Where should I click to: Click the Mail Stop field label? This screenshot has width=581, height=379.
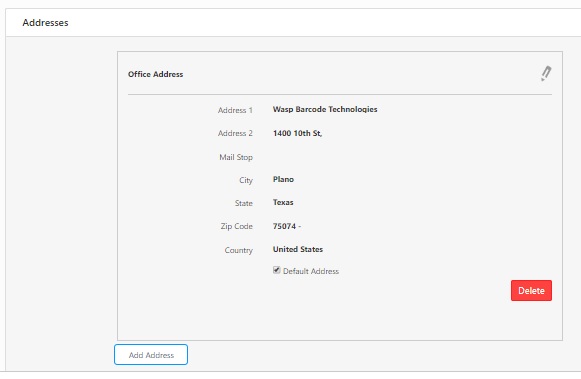[236, 157]
